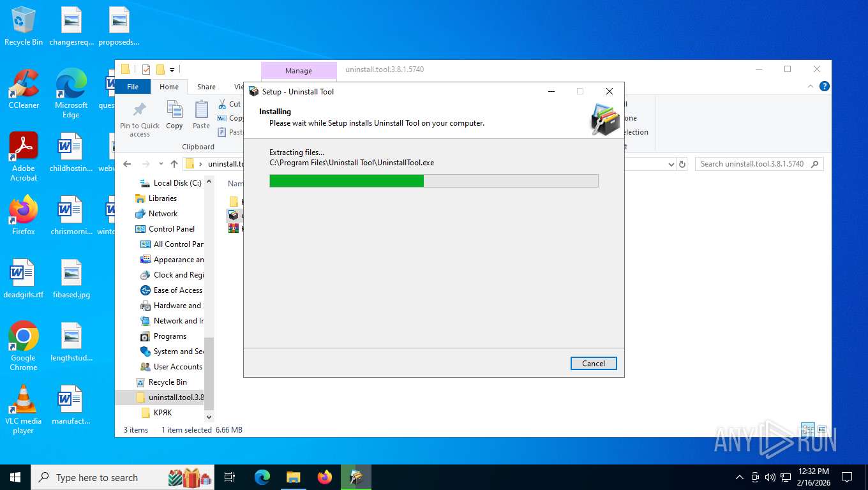
Task: Switch to details view layout icon
Action: coord(808,429)
